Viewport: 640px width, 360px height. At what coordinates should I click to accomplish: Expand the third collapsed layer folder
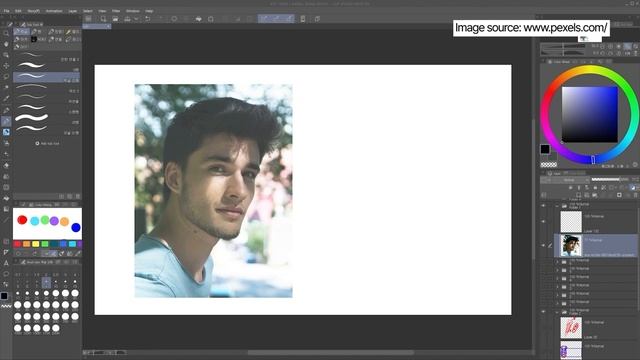[x=557, y=278]
